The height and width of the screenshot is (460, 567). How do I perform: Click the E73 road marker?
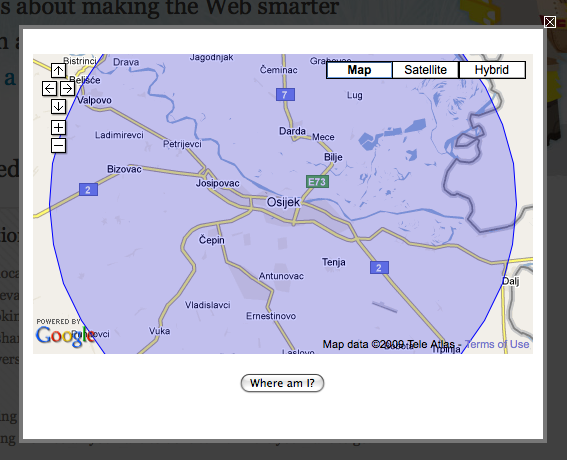[317, 182]
